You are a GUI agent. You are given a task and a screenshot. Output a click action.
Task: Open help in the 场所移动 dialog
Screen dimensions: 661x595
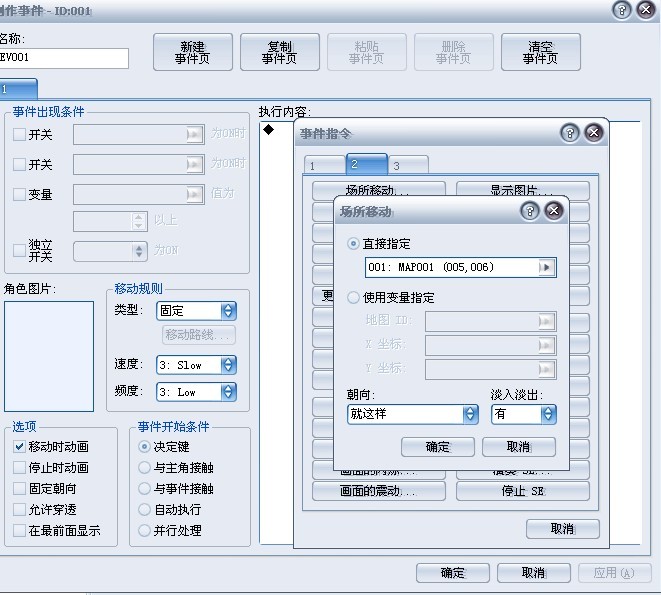[530, 210]
